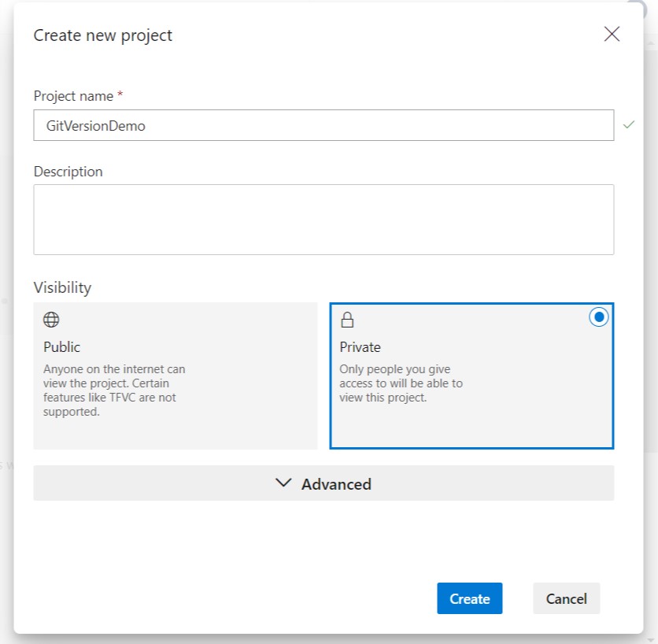The height and width of the screenshot is (644, 658).
Task: Select the Private radio button
Action: click(598, 317)
